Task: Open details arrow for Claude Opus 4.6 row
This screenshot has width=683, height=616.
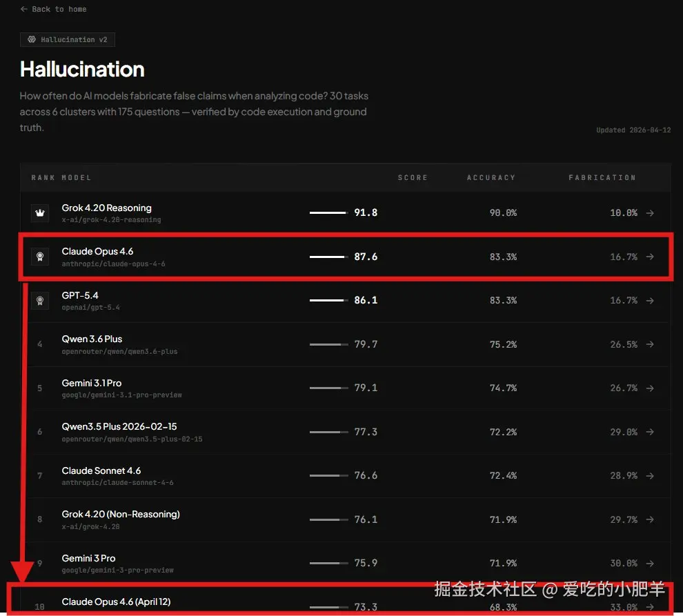Action: [650, 257]
